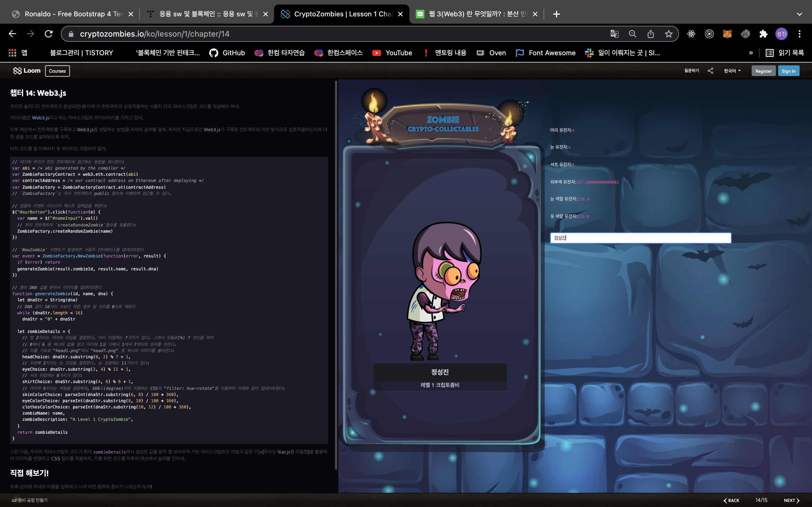Bookmark this page with star icon
The height and width of the screenshot is (507, 812).
pyautogui.click(x=668, y=34)
